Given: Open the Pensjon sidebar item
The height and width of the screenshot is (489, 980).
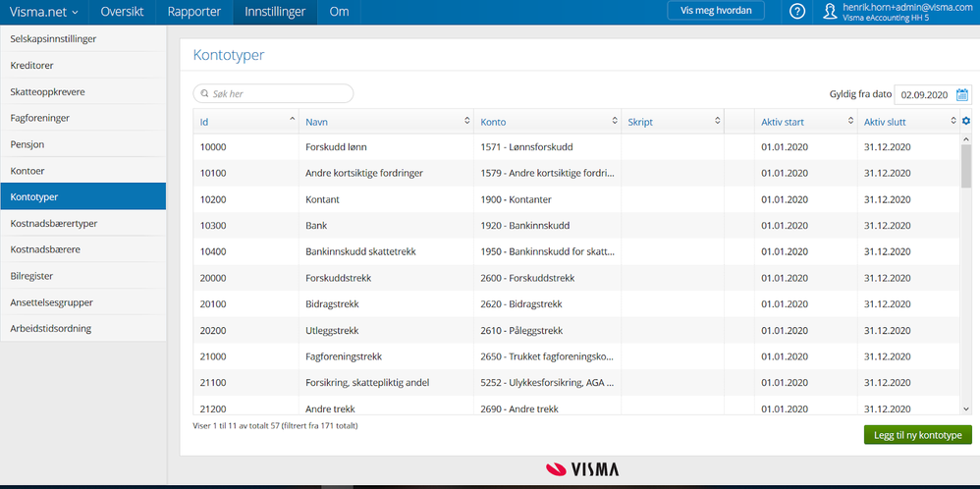Looking at the screenshot, I should [83, 143].
